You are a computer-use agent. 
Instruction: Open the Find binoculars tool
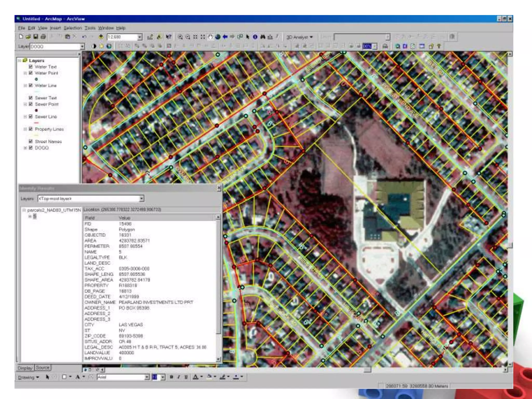pos(263,37)
